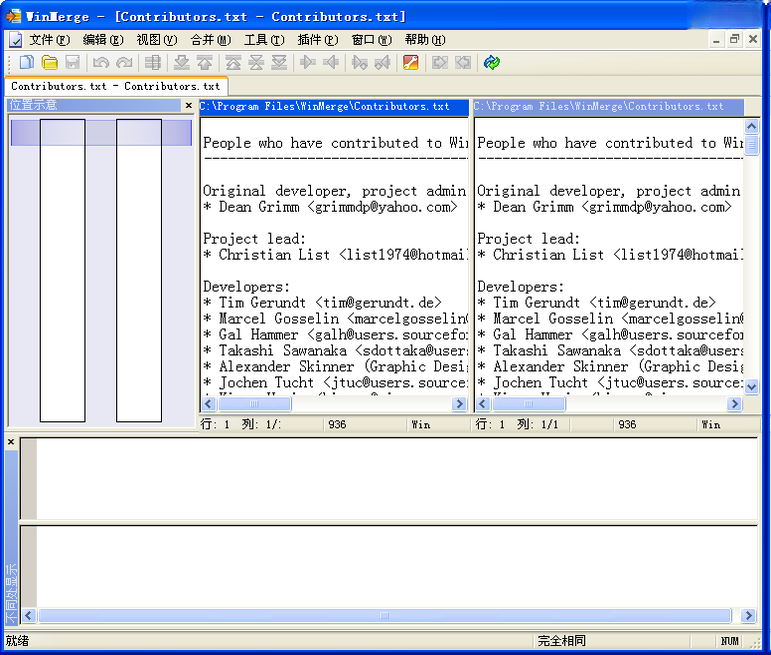Click right arrow of diff pane bottom scrollbar
The height and width of the screenshot is (655, 771).
[748, 616]
